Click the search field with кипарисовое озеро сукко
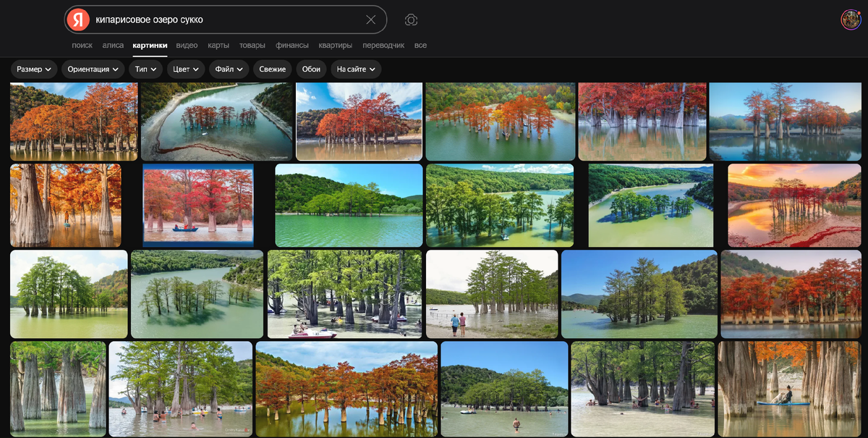Screen dimensions: 868x438 [226, 20]
